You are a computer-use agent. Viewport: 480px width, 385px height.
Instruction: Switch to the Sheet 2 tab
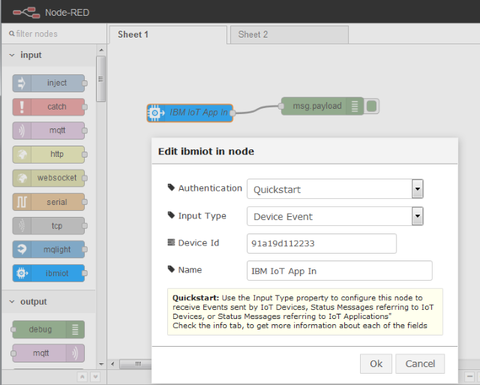[289, 34]
